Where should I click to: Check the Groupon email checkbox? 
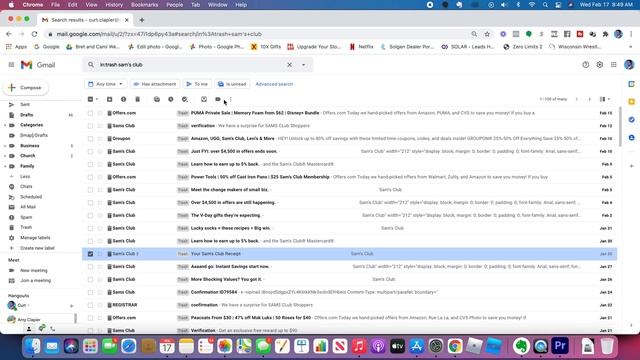tap(90, 139)
